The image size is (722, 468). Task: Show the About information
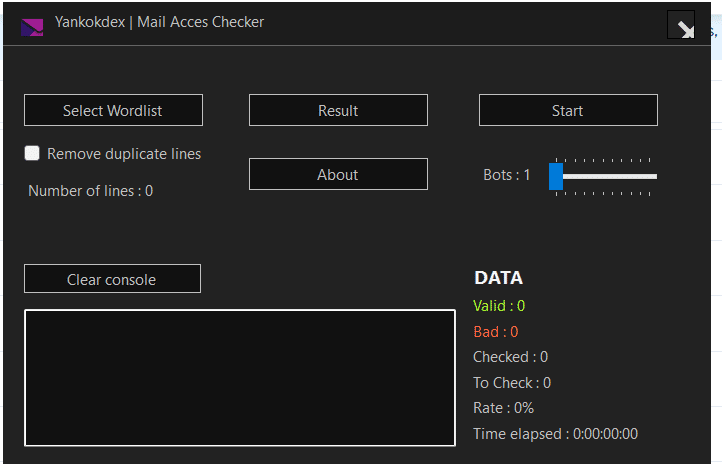coord(338,174)
